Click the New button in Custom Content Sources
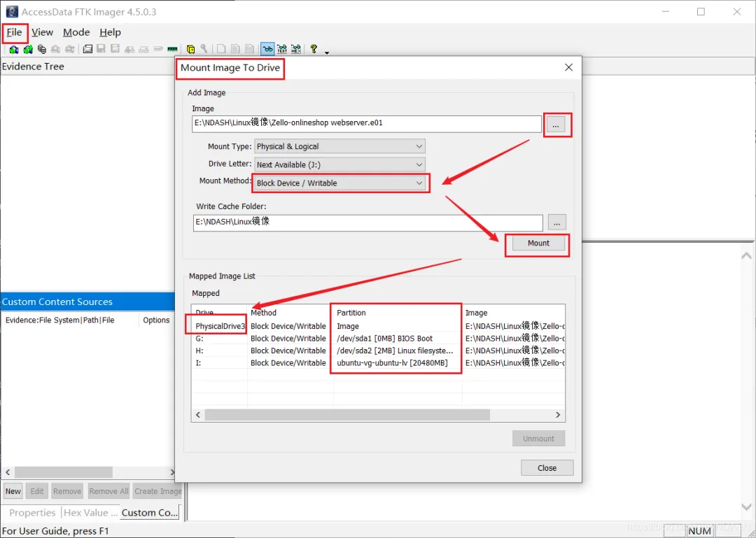The width and height of the screenshot is (756, 538). click(13, 491)
